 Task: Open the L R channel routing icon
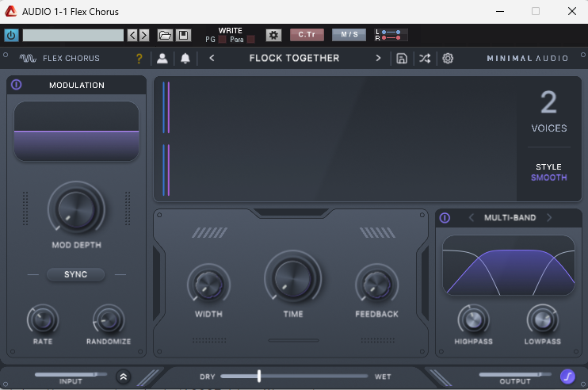(391, 35)
